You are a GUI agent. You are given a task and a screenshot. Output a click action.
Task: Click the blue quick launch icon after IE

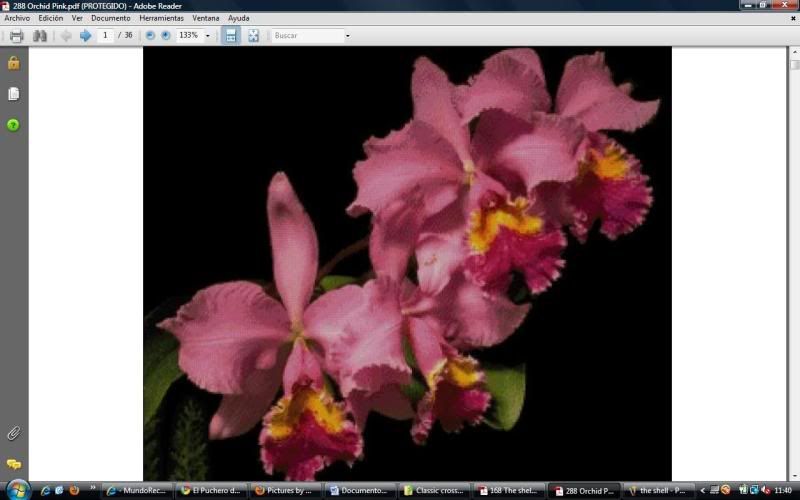pos(59,490)
